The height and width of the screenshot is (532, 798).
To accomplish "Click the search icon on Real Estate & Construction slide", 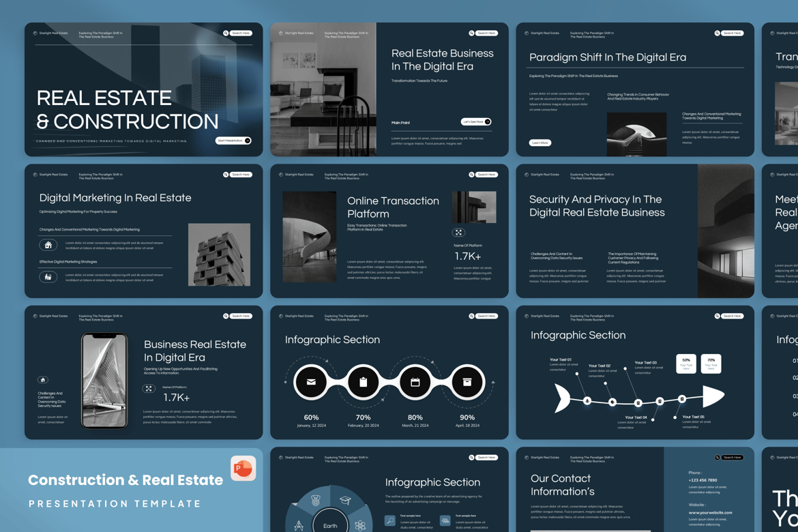I will point(226,33).
